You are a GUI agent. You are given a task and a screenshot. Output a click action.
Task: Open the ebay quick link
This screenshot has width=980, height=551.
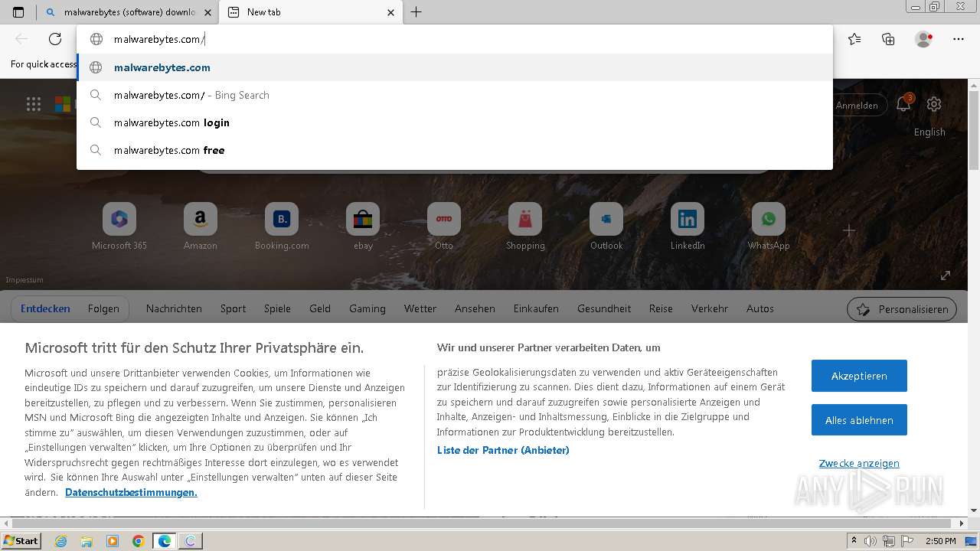363,227
